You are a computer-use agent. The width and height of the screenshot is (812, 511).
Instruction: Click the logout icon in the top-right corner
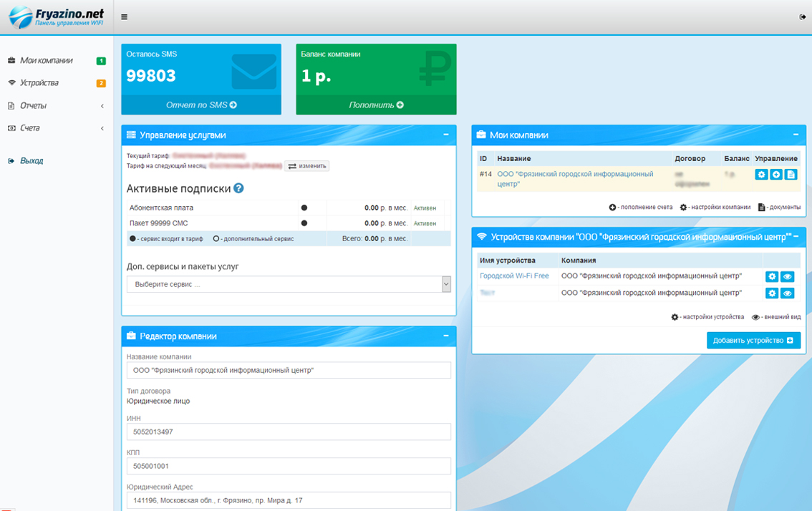802,17
